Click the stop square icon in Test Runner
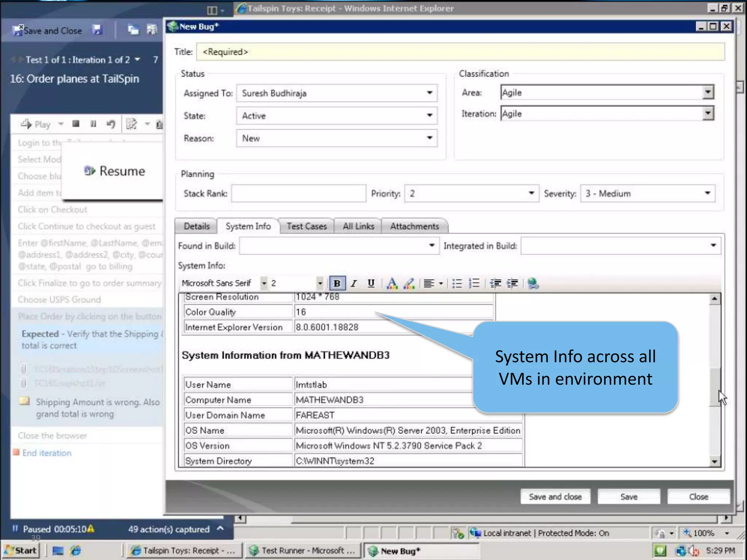The image size is (747, 560). pyautogui.click(x=76, y=124)
